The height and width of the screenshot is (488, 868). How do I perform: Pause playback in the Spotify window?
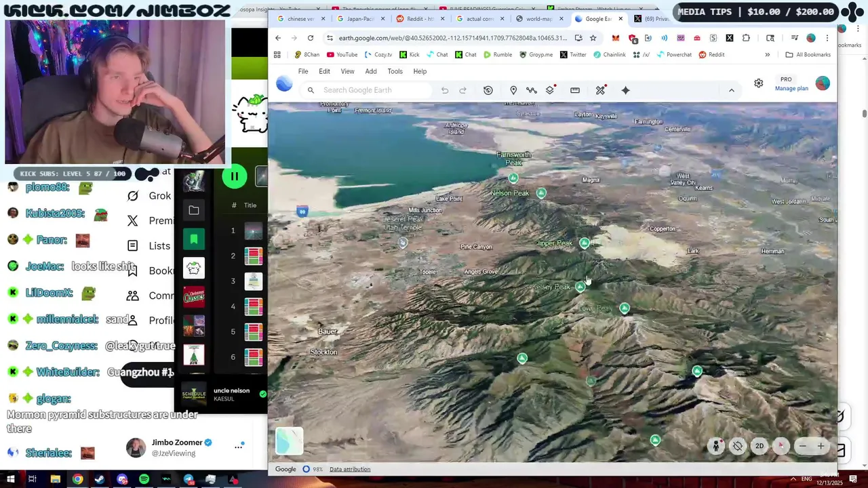click(234, 177)
